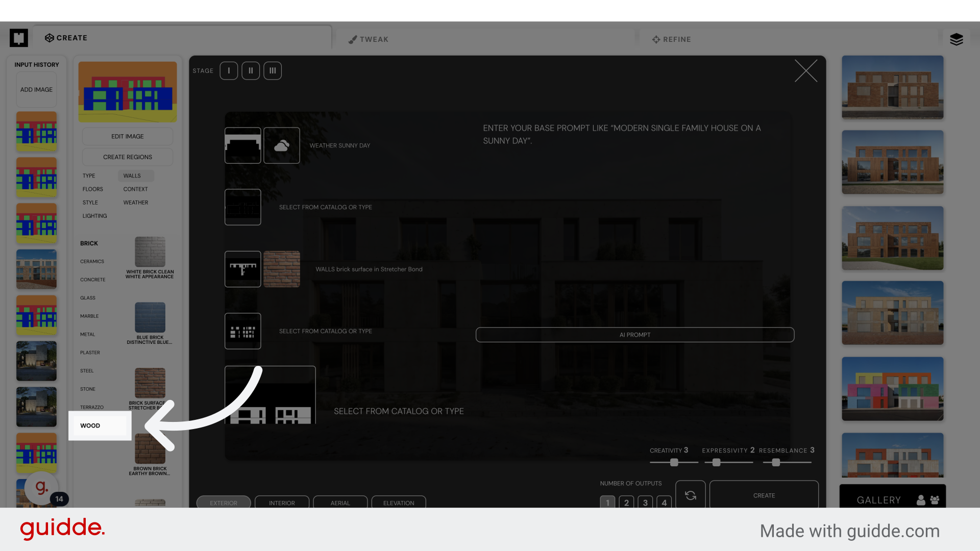
Task: Choose the PLASTER material category
Action: pos(90,353)
